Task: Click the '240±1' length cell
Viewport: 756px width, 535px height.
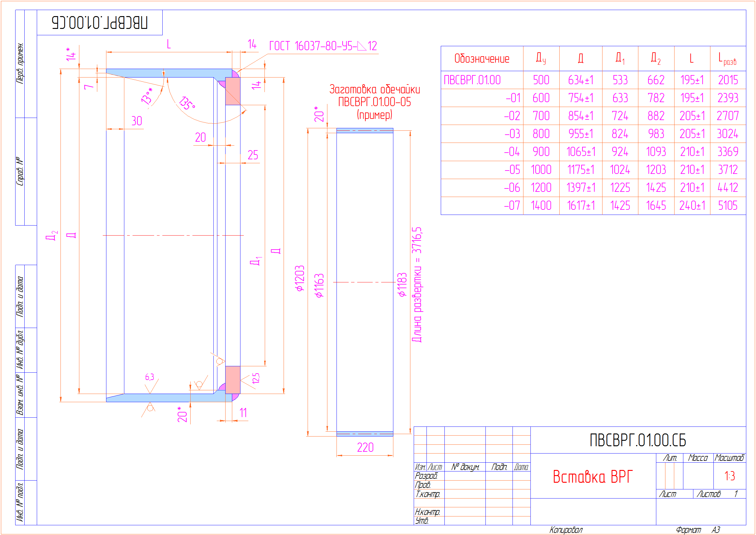Action: pos(692,206)
